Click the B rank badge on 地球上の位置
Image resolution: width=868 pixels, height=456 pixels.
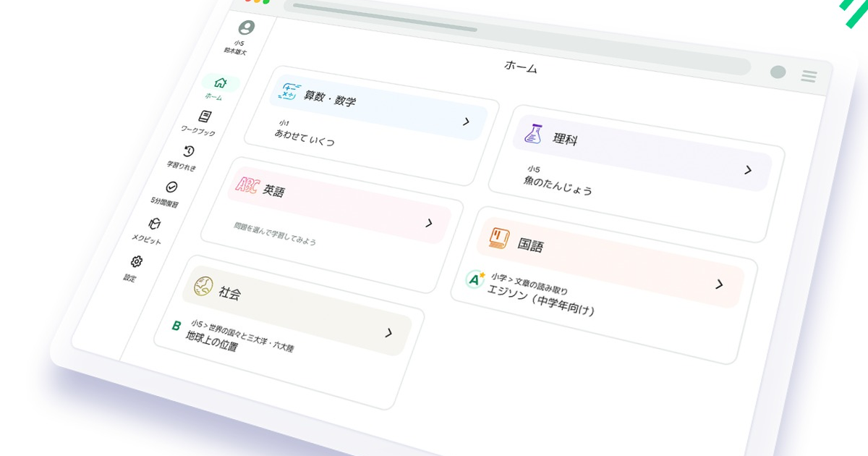click(176, 326)
